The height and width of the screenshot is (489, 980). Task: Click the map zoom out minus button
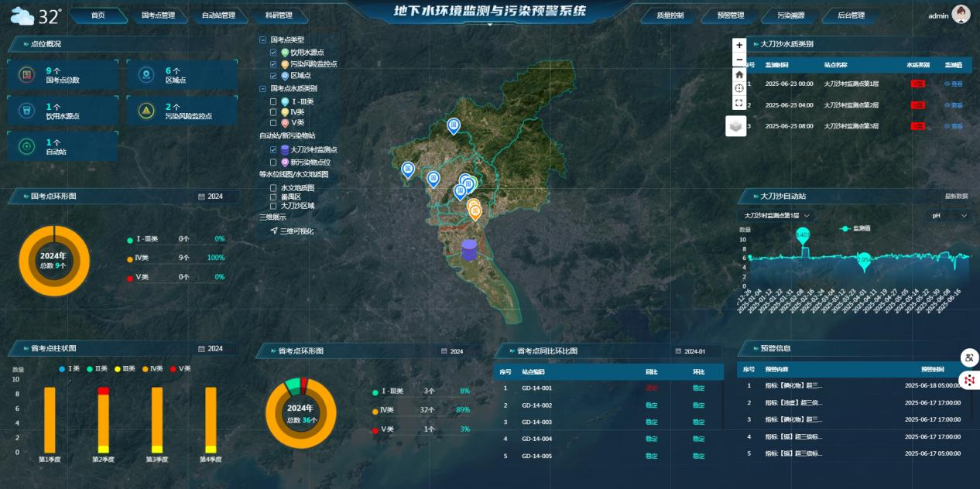click(739, 60)
